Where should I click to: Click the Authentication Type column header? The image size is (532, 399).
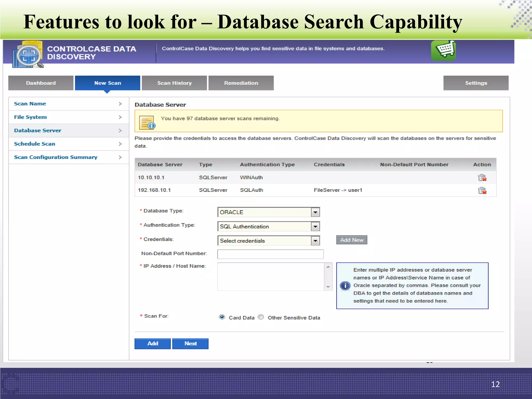267,164
